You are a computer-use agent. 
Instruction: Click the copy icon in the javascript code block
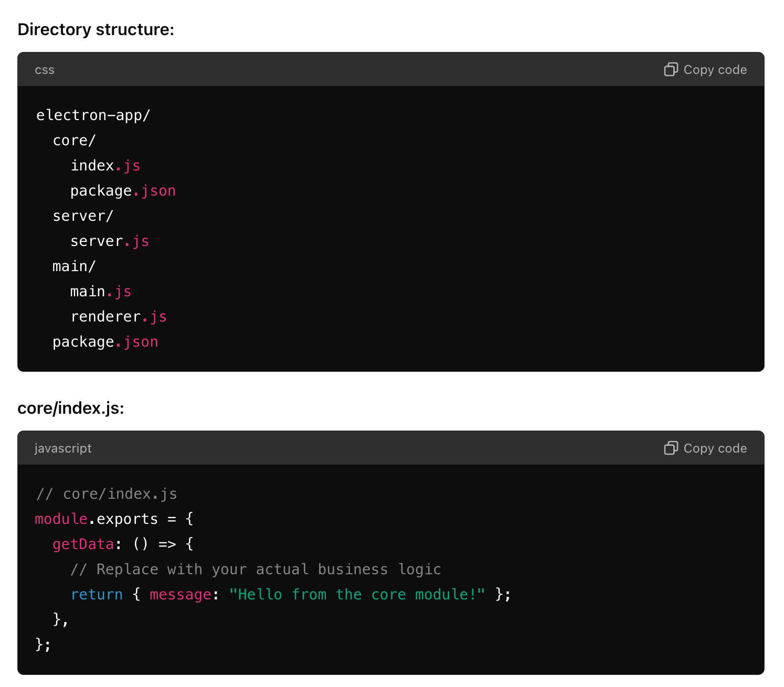tap(671, 448)
